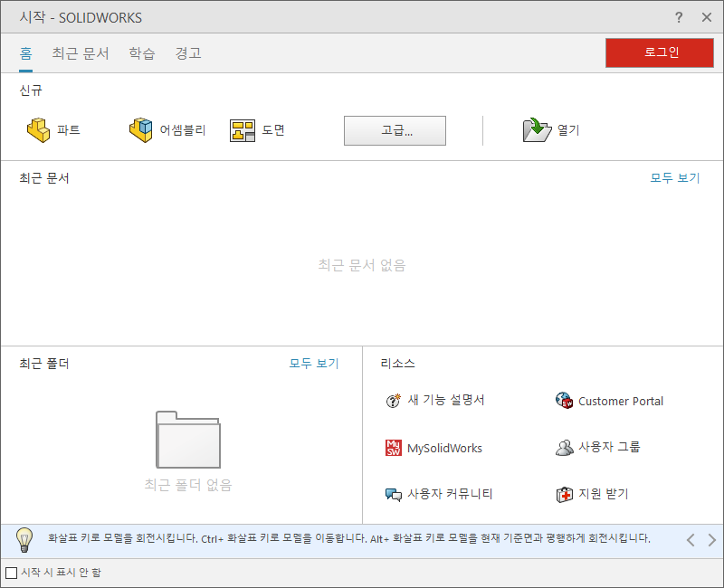
Task: Open the 학습 tab
Action: point(142,53)
